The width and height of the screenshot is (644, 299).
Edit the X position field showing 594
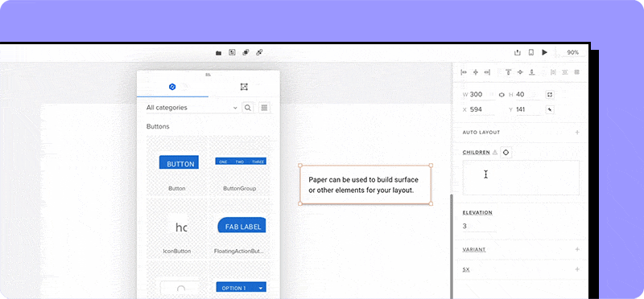point(482,110)
